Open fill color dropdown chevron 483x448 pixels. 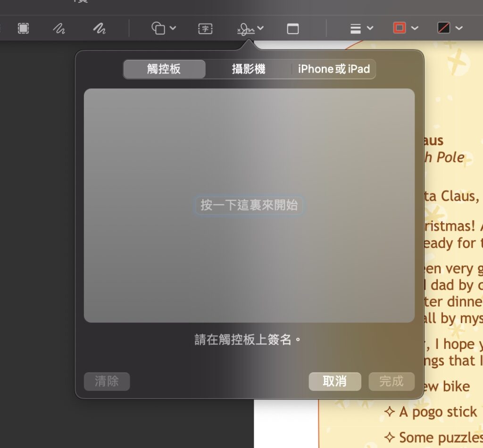click(x=459, y=28)
